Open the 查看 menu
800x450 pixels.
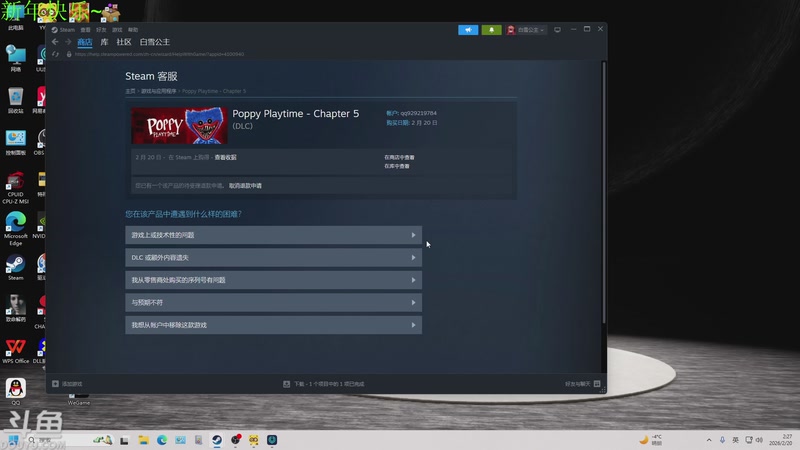click(x=85, y=30)
